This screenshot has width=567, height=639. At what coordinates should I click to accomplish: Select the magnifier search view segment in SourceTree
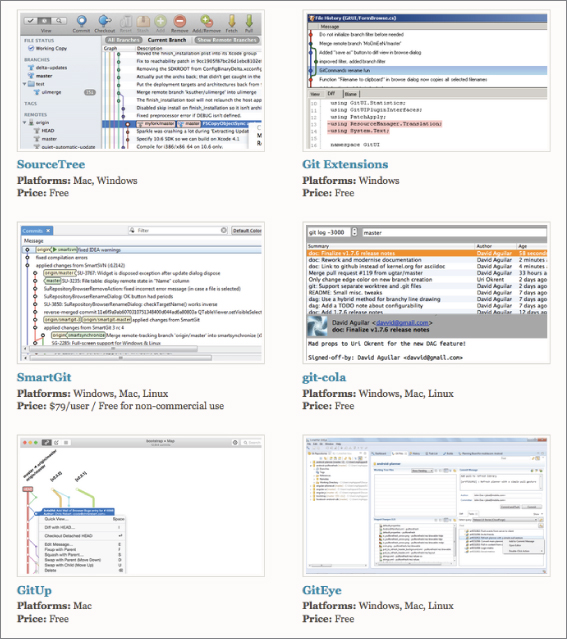click(59, 20)
